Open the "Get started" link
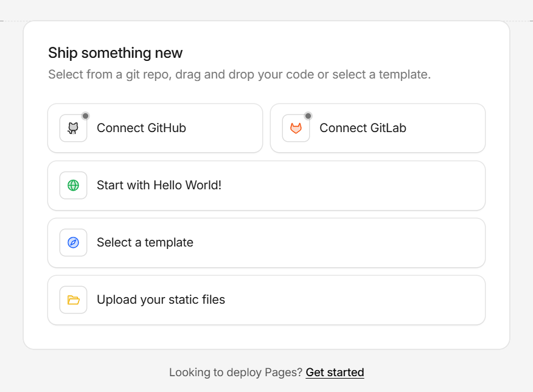The image size is (533, 392). point(335,372)
